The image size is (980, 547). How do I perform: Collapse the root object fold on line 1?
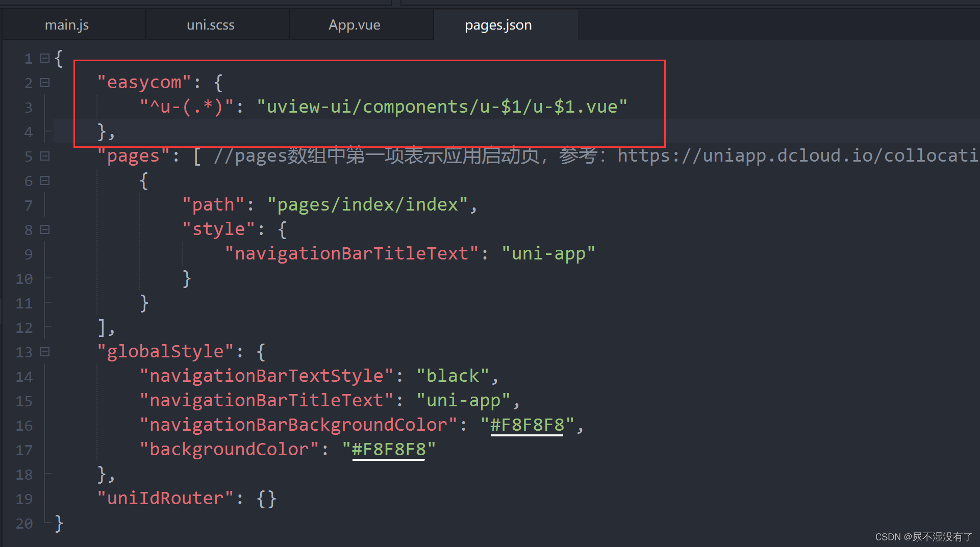click(45, 58)
